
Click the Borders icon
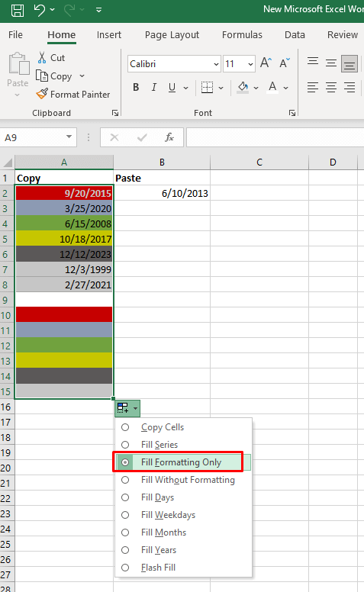coord(207,88)
